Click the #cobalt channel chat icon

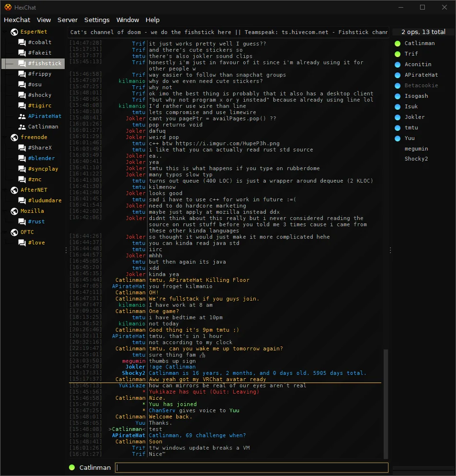click(x=22, y=42)
